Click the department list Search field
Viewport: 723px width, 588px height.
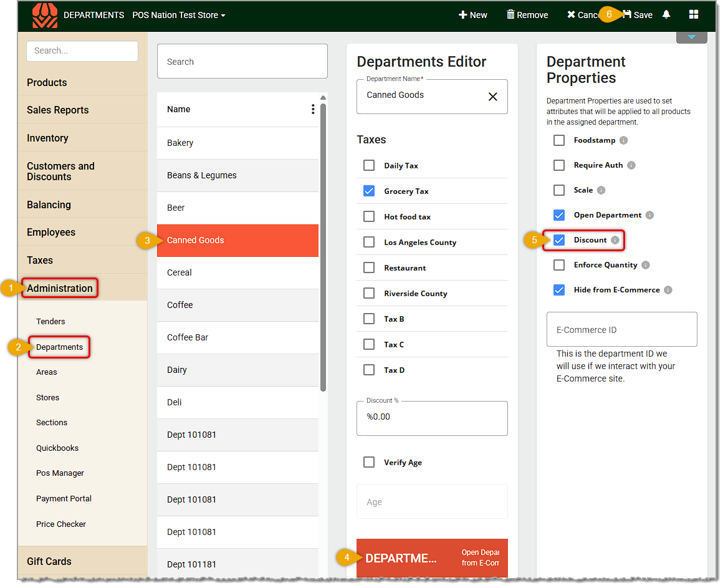tap(242, 61)
